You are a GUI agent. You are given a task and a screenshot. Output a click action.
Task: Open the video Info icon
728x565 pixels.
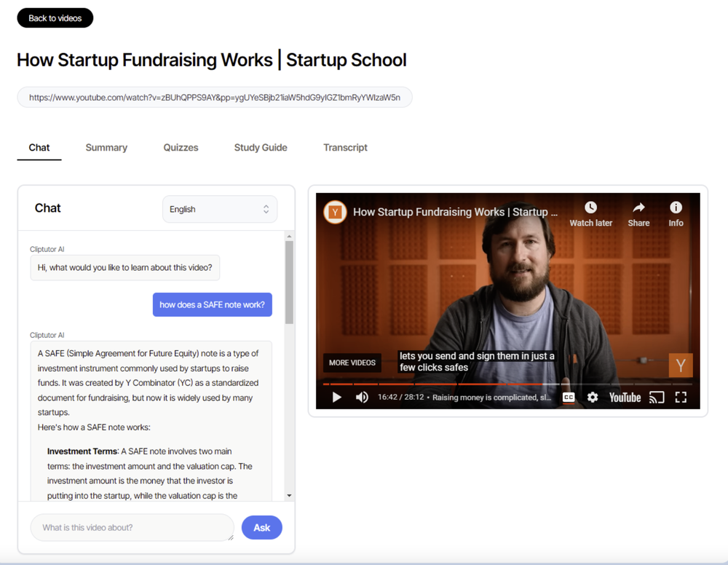(x=676, y=207)
